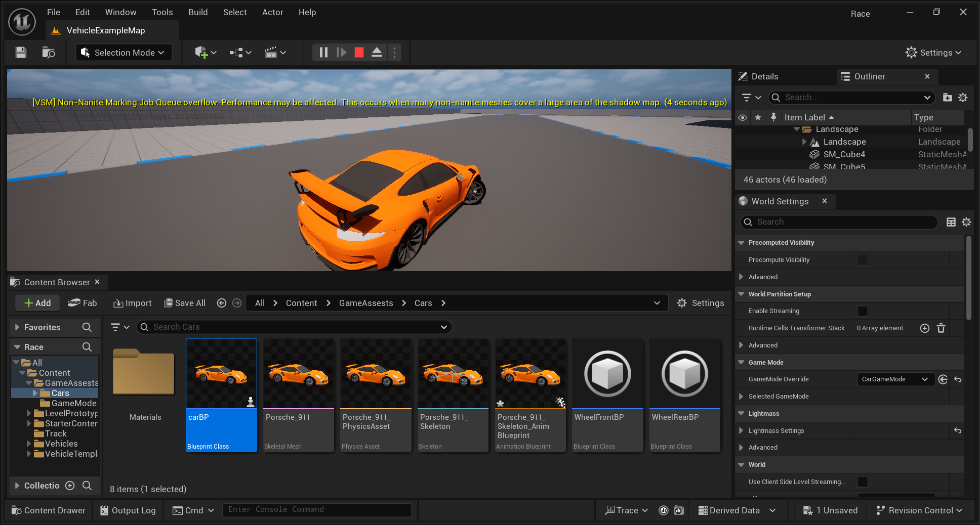The width and height of the screenshot is (980, 525).
Task: Click the Search Cars field
Action: pos(294,327)
